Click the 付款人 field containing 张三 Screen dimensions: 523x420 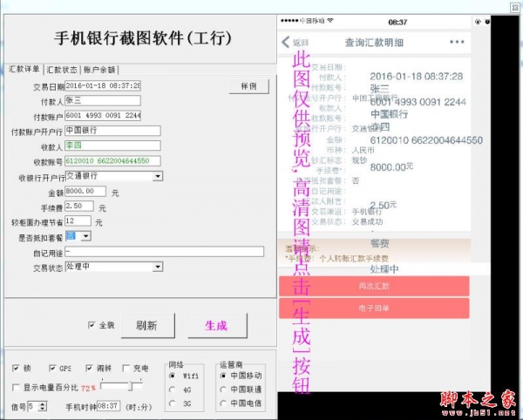click(103, 101)
